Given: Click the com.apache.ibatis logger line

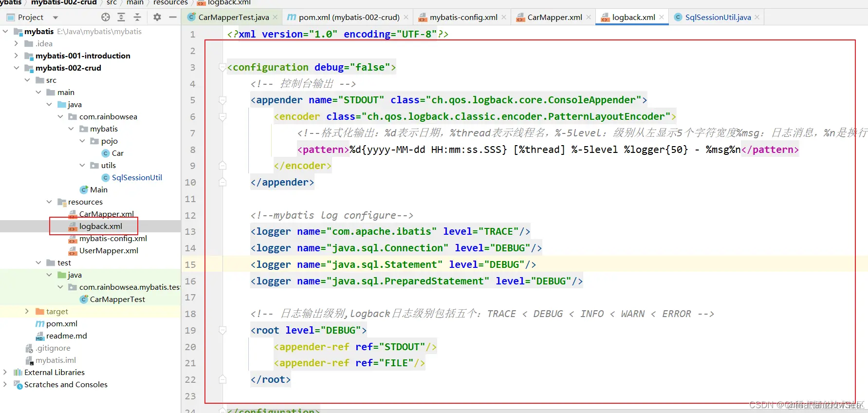Looking at the screenshot, I should (x=390, y=231).
